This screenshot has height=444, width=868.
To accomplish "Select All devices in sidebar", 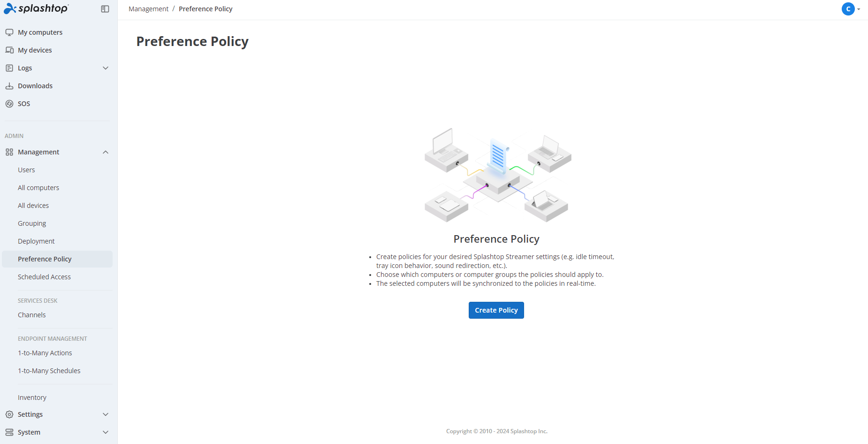I will coord(33,206).
